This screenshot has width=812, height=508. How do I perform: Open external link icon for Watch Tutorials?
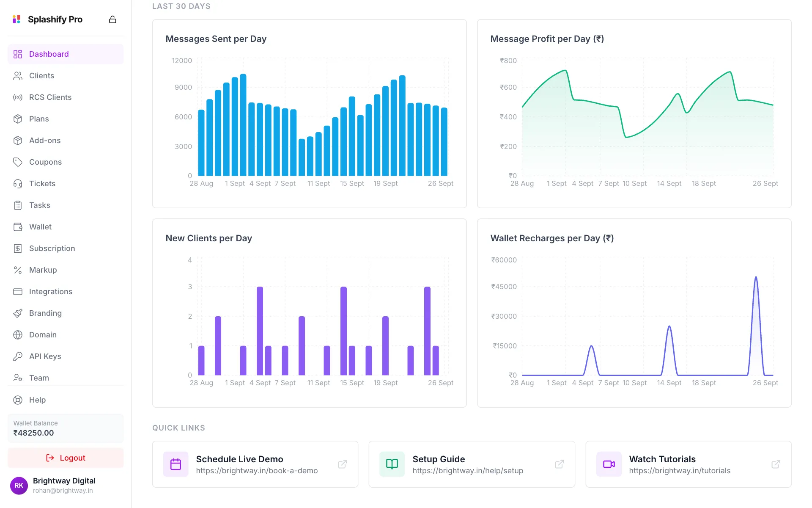(776, 464)
